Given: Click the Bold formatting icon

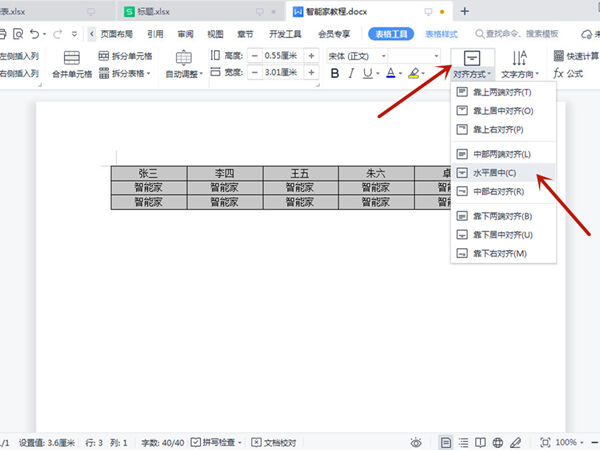Looking at the screenshot, I should tap(335, 73).
